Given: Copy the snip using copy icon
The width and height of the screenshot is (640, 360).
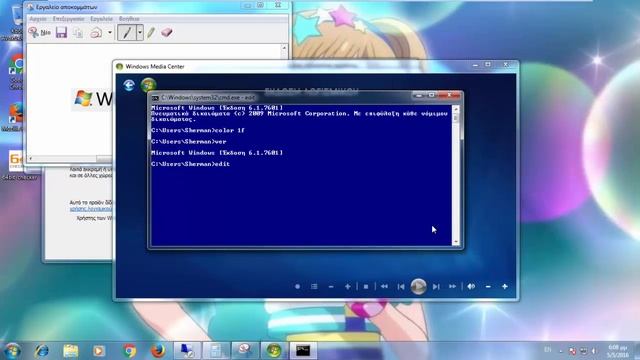Looking at the screenshot, I should point(78,33).
